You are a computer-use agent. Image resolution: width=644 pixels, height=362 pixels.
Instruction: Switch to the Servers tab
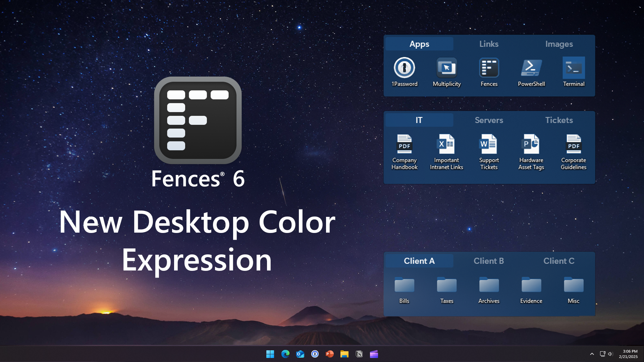489,120
